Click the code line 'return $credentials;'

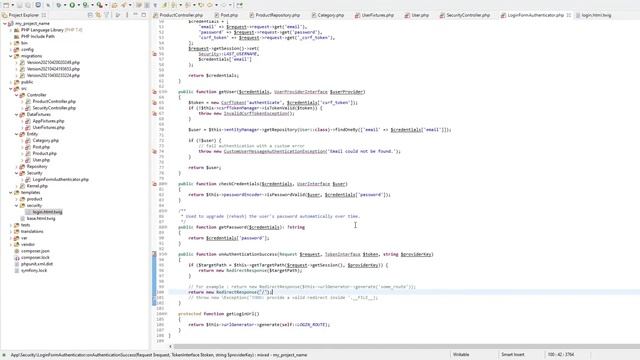[x=213, y=76]
